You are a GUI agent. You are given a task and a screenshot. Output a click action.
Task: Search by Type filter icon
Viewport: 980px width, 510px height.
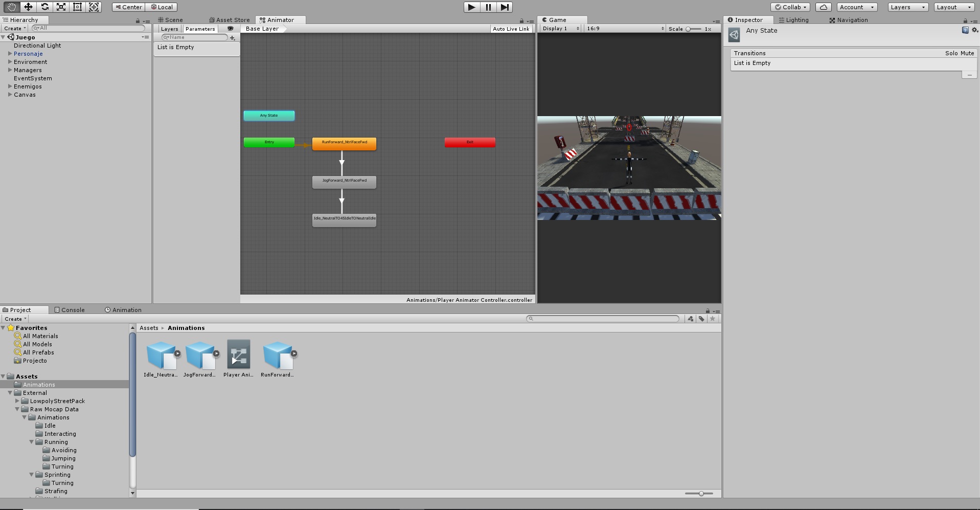pos(691,319)
